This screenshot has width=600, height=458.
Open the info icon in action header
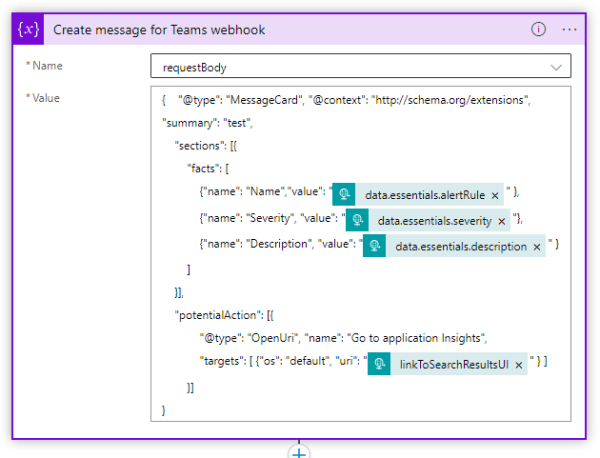coord(538,29)
